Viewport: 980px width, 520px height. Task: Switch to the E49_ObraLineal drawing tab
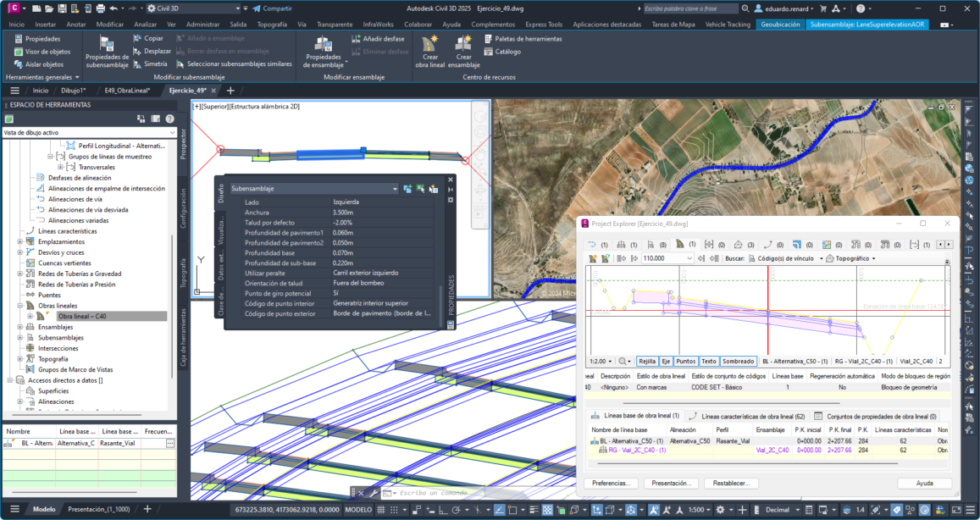click(127, 90)
